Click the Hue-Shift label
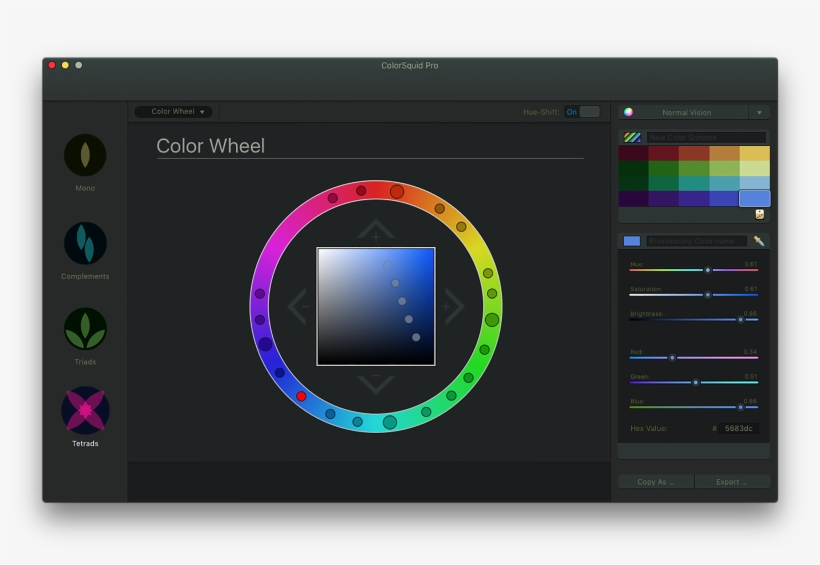The height and width of the screenshot is (565, 820). click(541, 112)
